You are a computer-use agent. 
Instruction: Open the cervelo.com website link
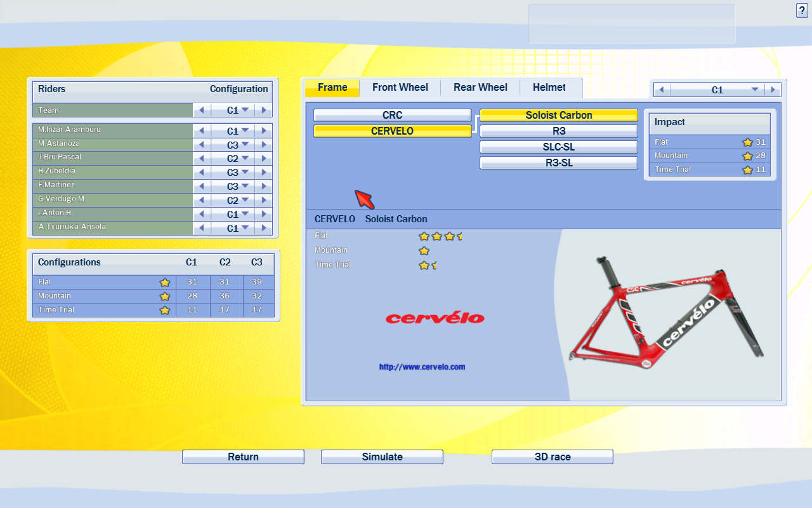(x=422, y=367)
